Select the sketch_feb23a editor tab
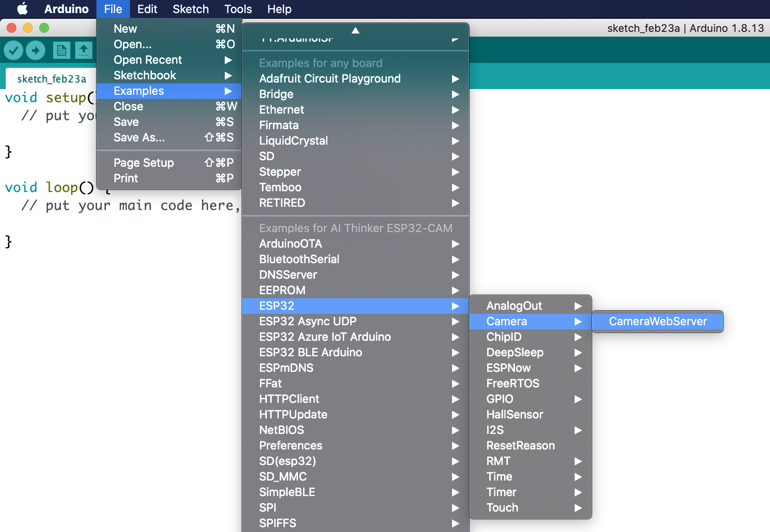 (51, 79)
